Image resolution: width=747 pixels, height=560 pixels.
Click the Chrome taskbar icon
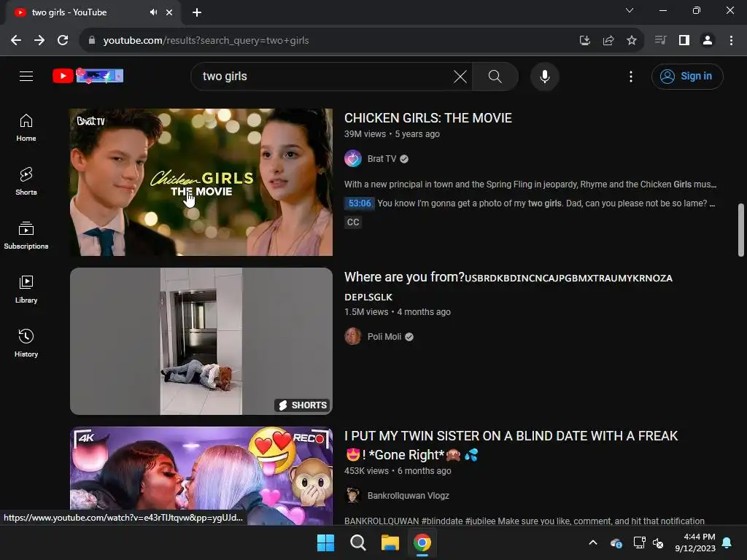[422, 542]
